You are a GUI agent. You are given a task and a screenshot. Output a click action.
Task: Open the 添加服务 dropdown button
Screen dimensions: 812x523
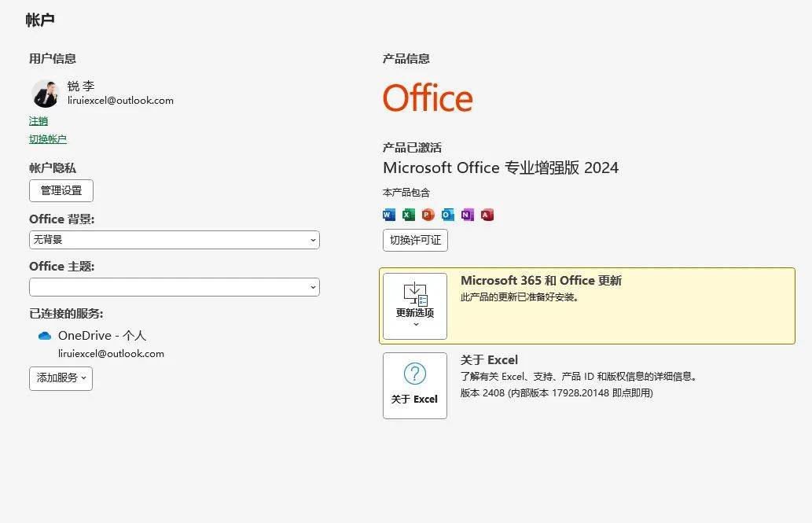(61, 378)
